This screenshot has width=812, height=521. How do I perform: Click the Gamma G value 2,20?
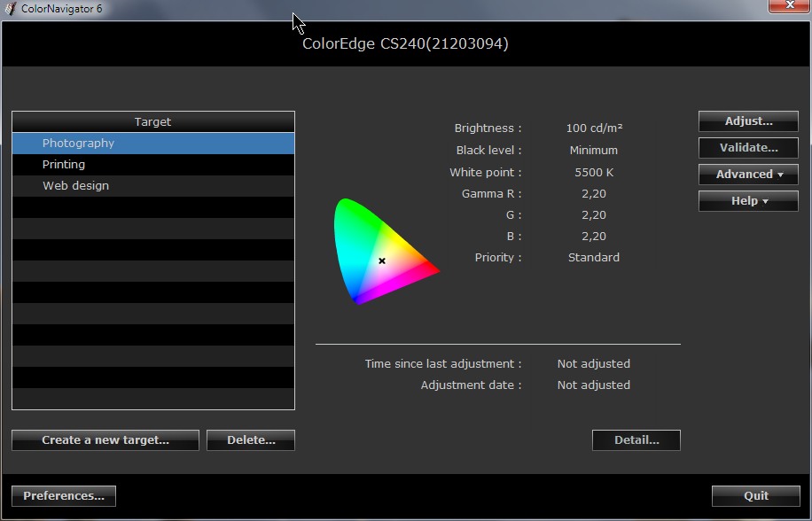coord(593,215)
